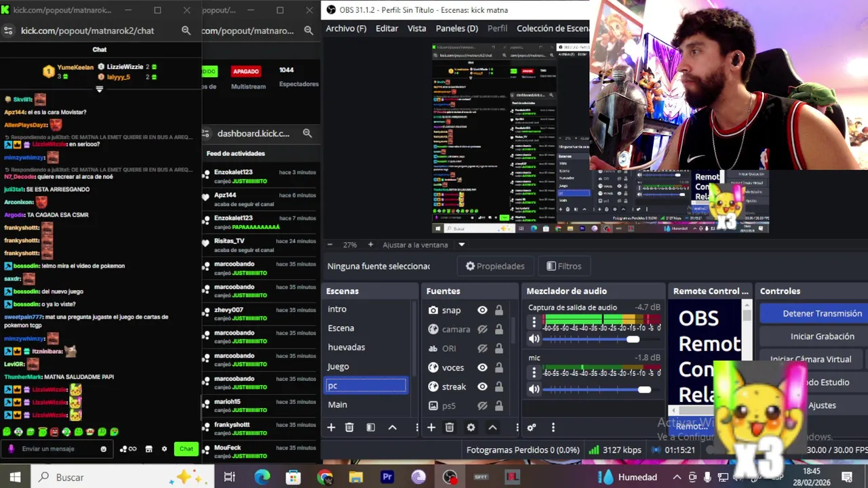Viewport: 868px width, 488px height.
Task: Mute the mic speaker icon
Action: pyautogui.click(x=534, y=389)
